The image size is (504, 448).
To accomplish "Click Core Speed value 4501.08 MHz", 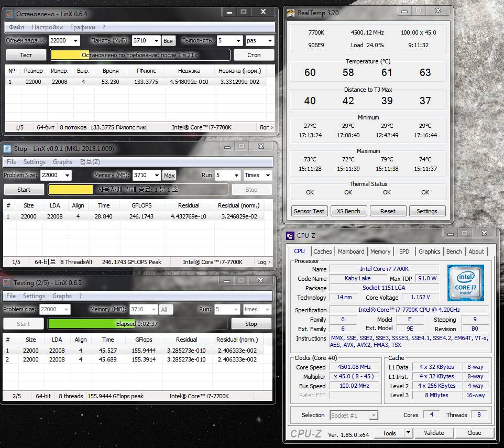I will [354, 367].
